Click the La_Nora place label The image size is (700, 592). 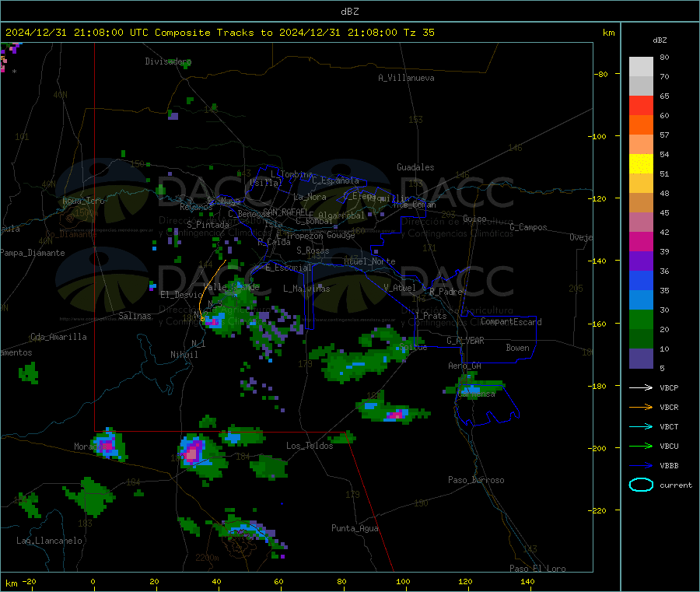click(x=310, y=197)
